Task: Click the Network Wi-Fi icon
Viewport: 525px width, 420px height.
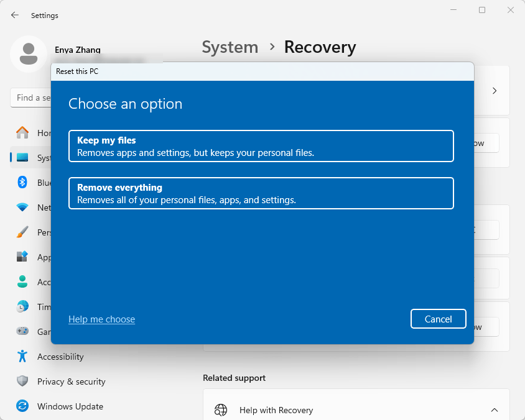Action: [22, 207]
